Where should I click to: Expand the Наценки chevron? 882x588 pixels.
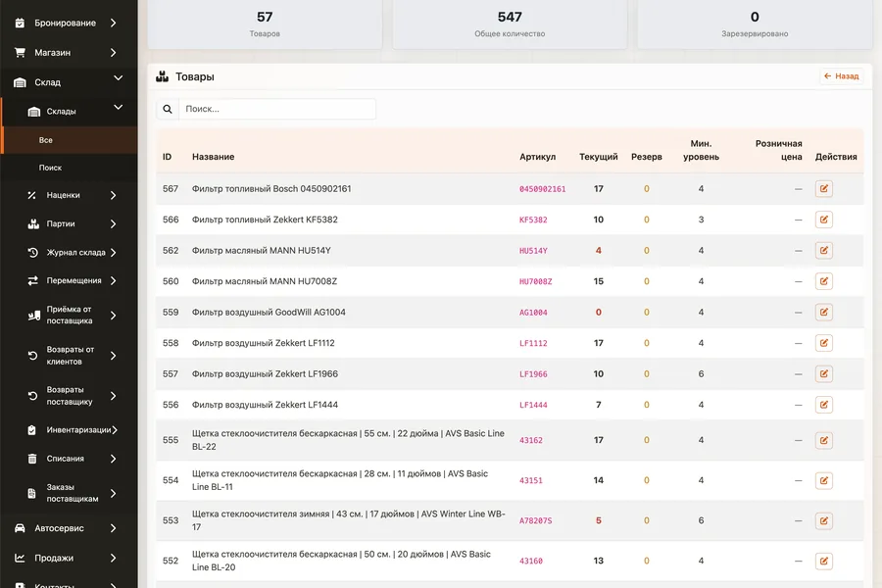pos(113,195)
